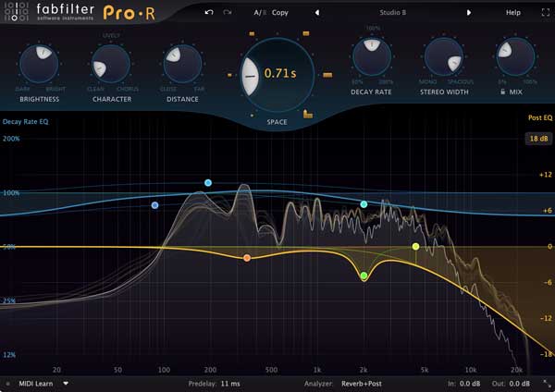Click the Character knob
Screen dimensions: 555x392
coord(111,64)
